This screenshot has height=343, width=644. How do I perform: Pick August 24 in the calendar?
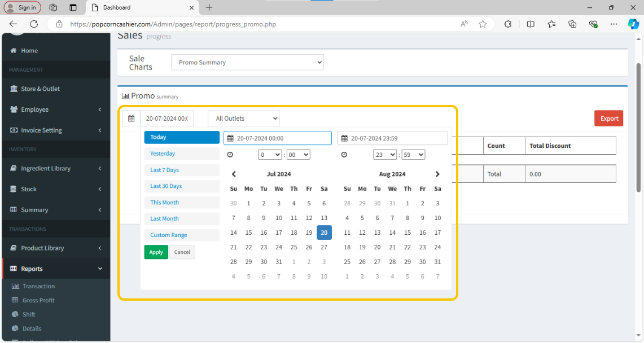coord(438,247)
